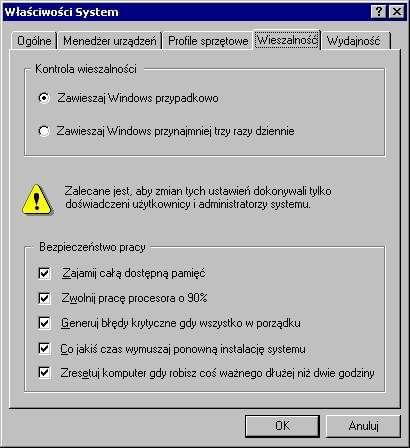This screenshot has height=448, width=410.
Task: Go to the Profile sprzętowe tab
Action: pos(208,41)
